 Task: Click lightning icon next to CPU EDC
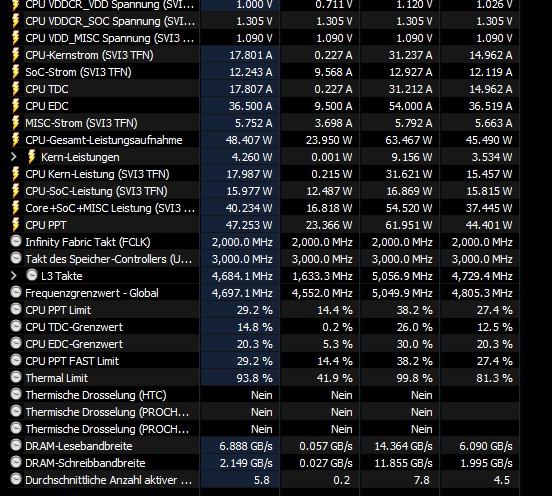[15, 106]
